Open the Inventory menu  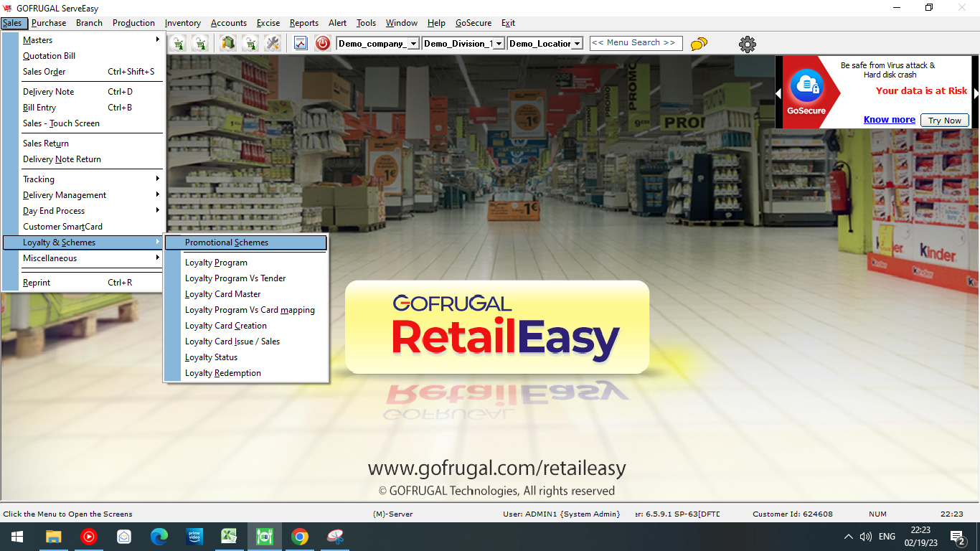click(x=183, y=23)
